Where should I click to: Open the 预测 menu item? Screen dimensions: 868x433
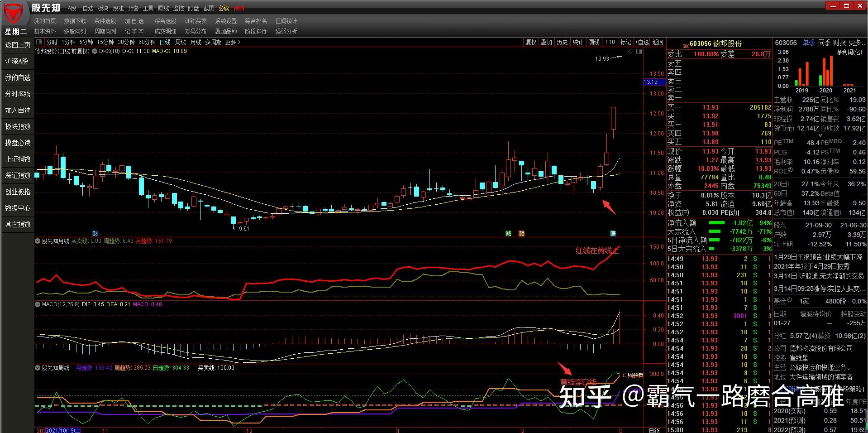click(x=238, y=8)
